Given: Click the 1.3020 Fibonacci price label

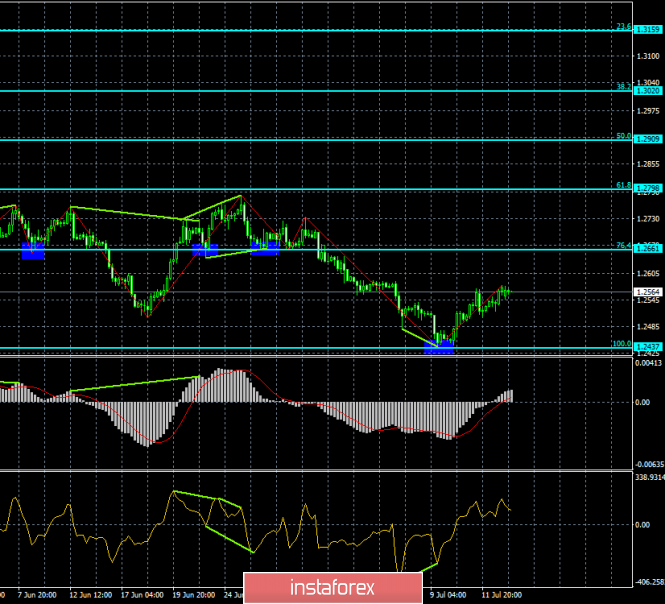Looking at the screenshot, I should pos(648,91).
